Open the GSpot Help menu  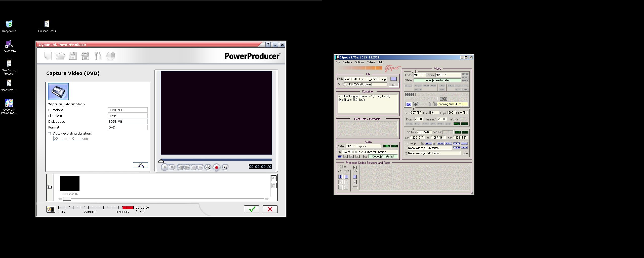point(381,62)
